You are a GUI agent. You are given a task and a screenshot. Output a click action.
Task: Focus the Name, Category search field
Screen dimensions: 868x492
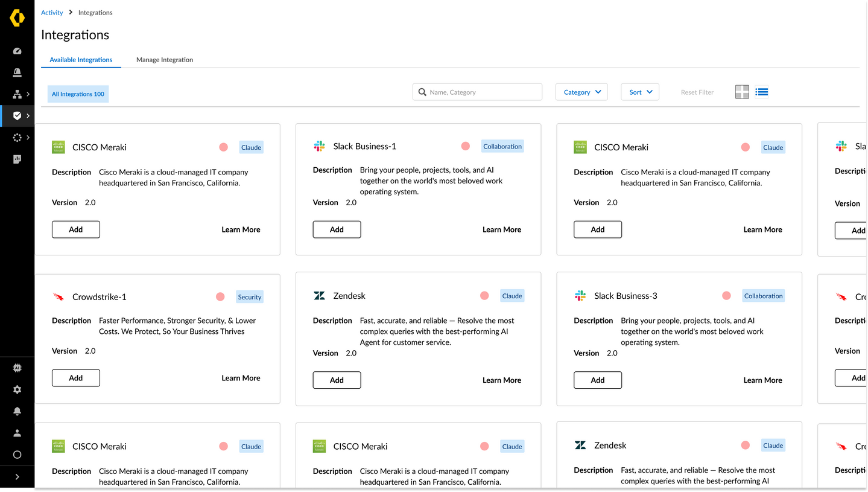(483, 92)
